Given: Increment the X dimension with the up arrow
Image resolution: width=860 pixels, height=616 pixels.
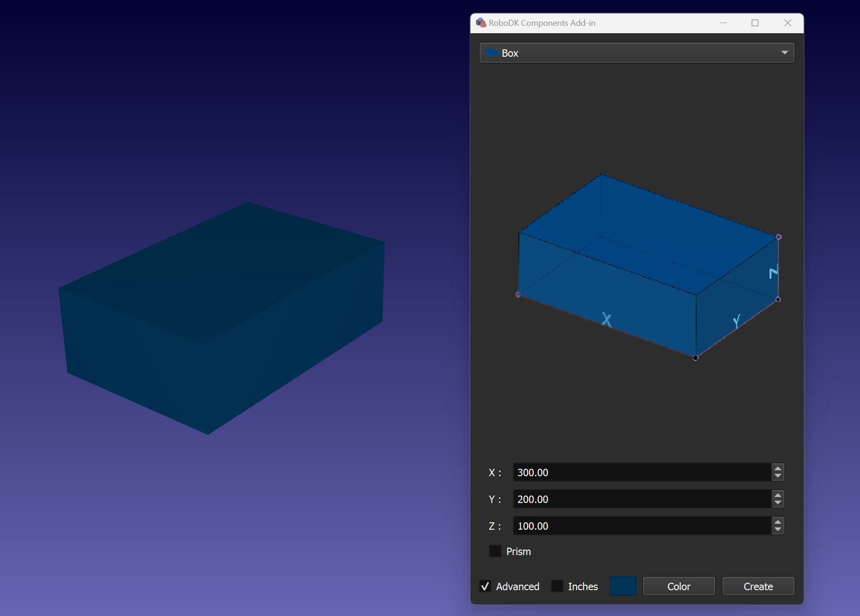Looking at the screenshot, I should pyautogui.click(x=777, y=468).
